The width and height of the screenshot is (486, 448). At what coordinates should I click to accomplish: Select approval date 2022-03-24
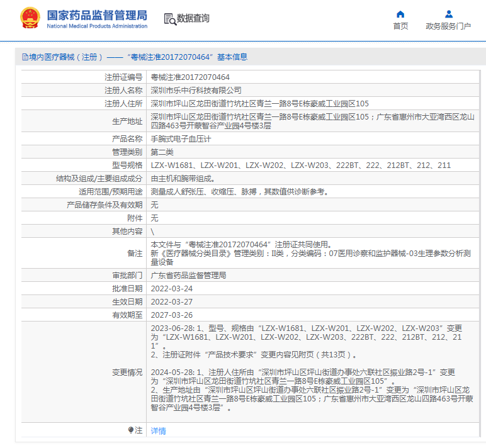pos(172,289)
